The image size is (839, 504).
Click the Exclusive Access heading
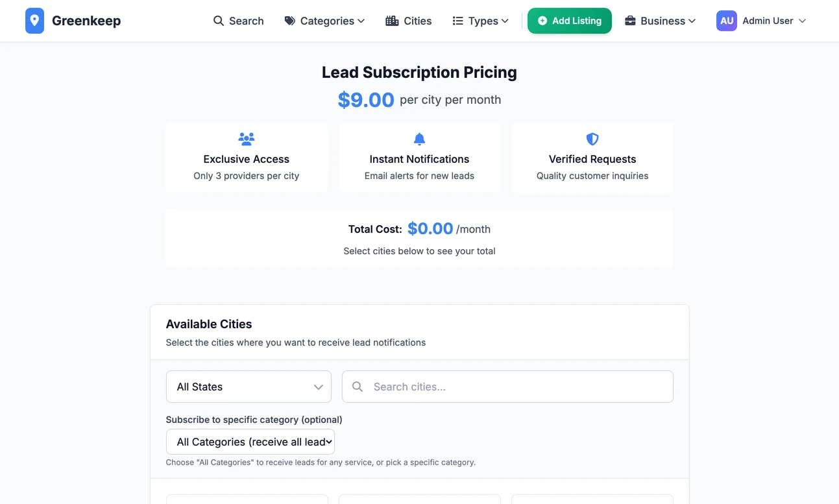(247, 159)
